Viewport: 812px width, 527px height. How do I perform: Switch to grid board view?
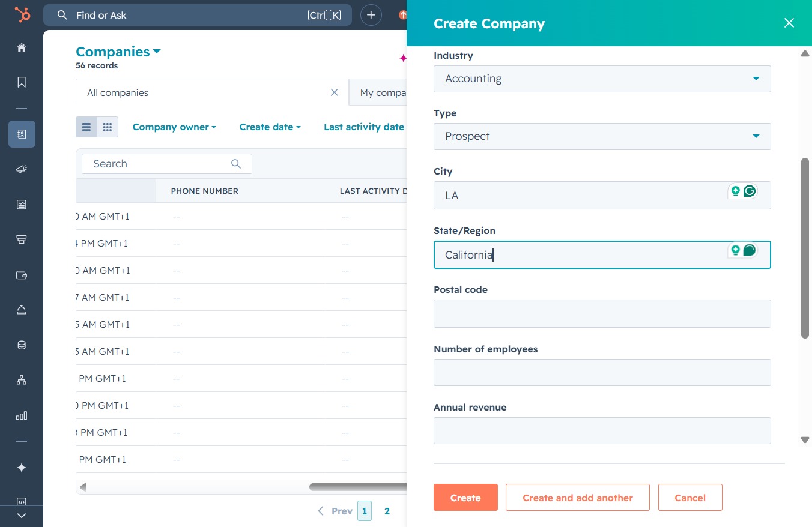[108, 127]
